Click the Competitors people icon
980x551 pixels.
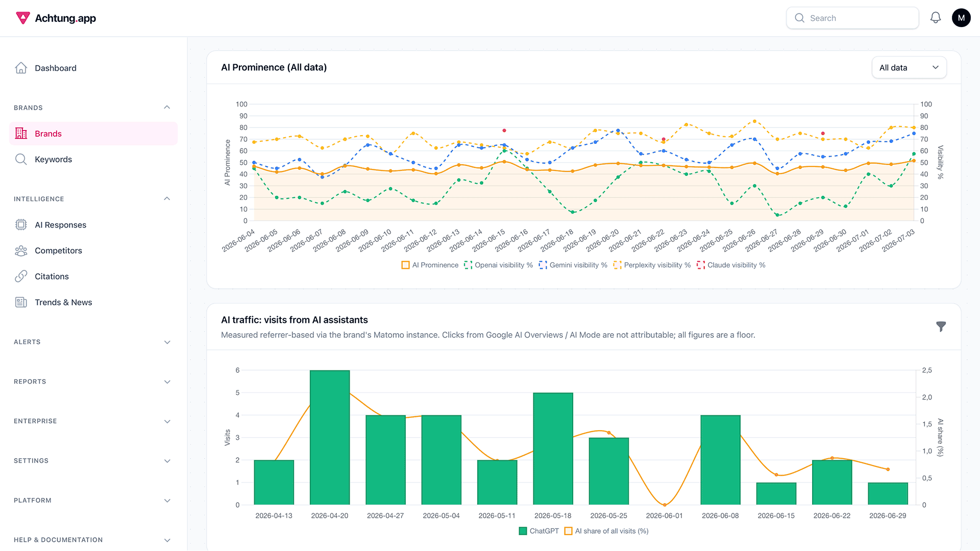[x=21, y=251]
